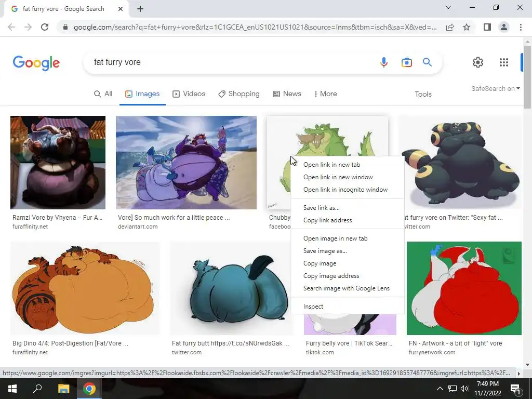Viewport: 532px width, 399px height.
Task: Click the deviantart.com source link
Action: coord(138,227)
